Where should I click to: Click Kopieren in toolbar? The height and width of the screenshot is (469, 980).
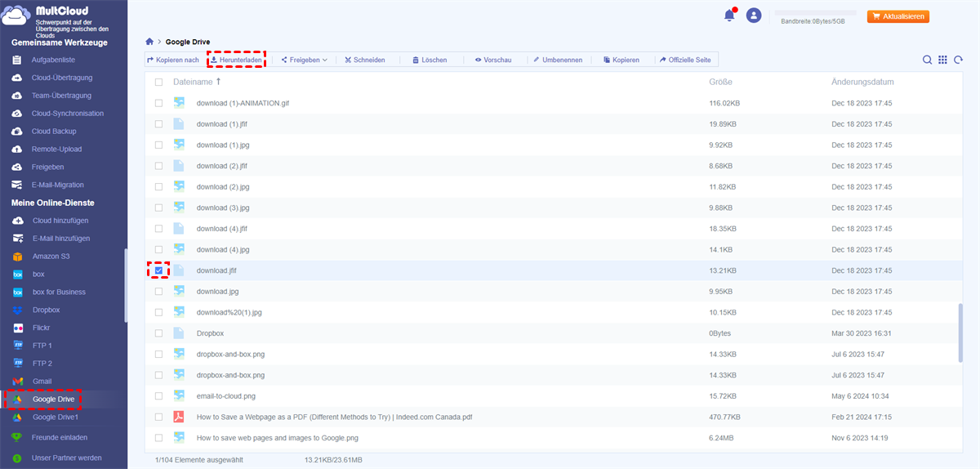(x=621, y=60)
